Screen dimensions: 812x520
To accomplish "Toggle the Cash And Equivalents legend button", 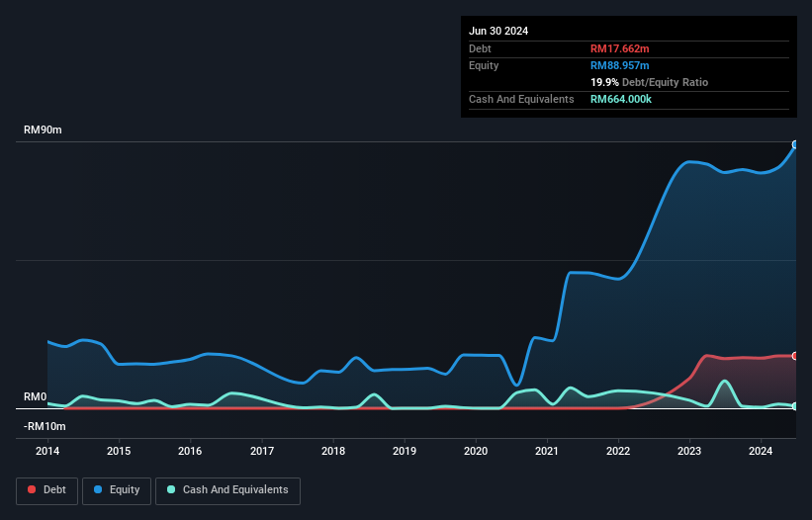I will (227, 490).
